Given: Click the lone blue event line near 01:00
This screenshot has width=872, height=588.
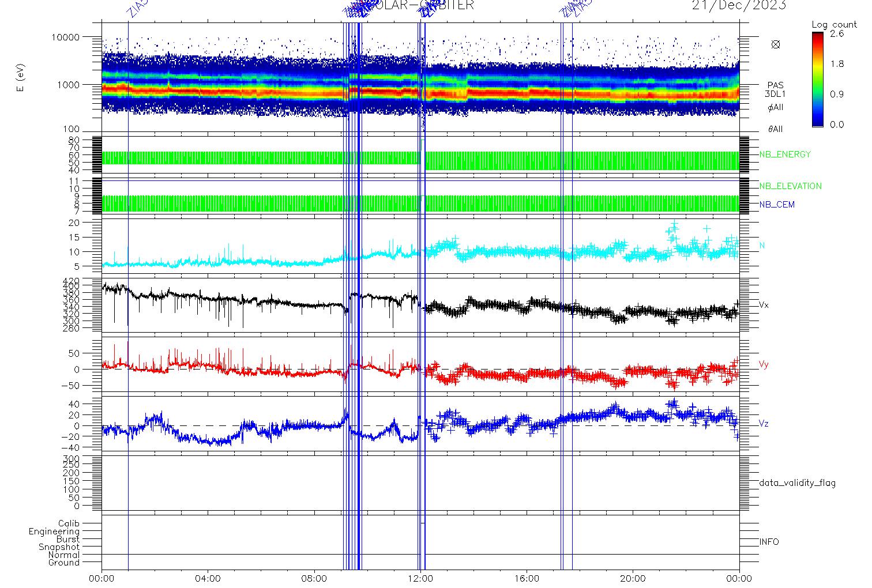Looking at the screenshot, I should 127,295.
